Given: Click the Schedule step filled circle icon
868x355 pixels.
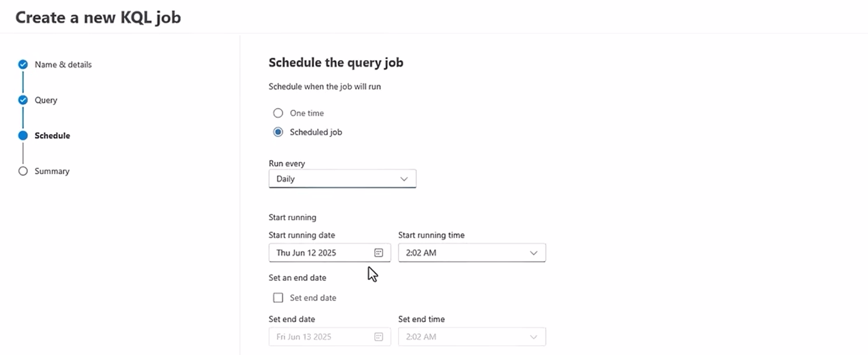Looking at the screenshot, I should coord(23,136).
